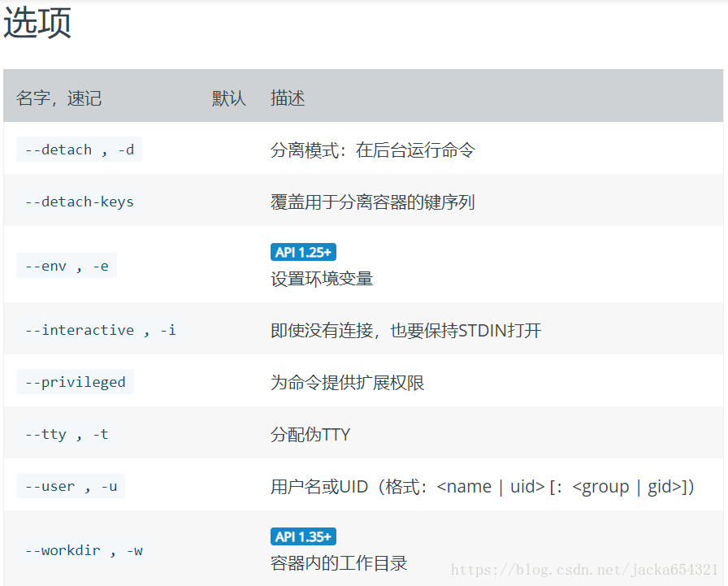Select the --workdir , -w option code
728x586 pixels.
(83, 549)
